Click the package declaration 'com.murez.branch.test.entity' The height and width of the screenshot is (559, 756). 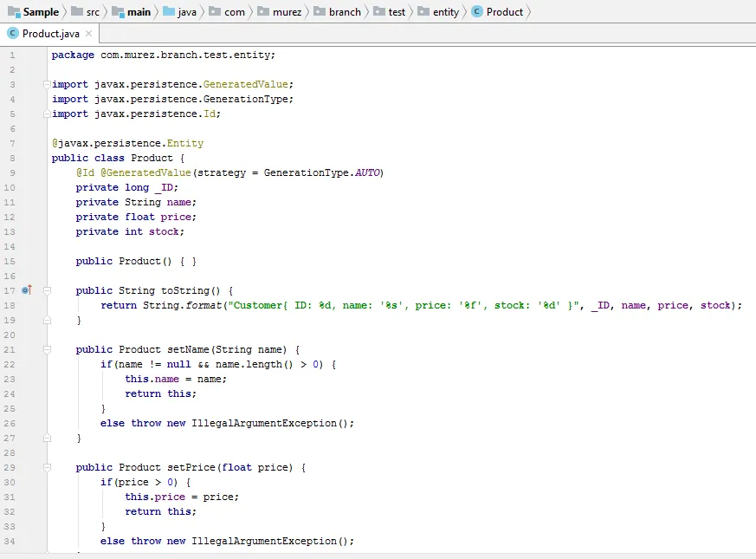[185, 55]
